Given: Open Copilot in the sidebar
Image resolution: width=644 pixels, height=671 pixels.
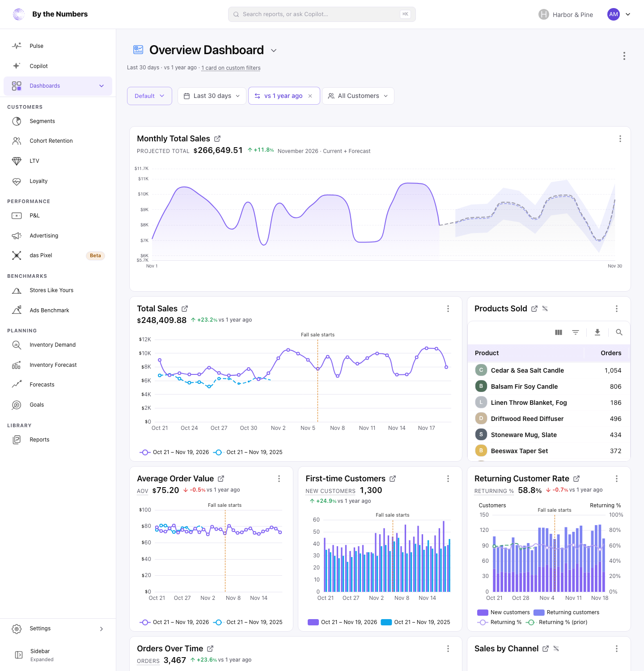Looking at the screenshot, I should (x=58, y=66).
